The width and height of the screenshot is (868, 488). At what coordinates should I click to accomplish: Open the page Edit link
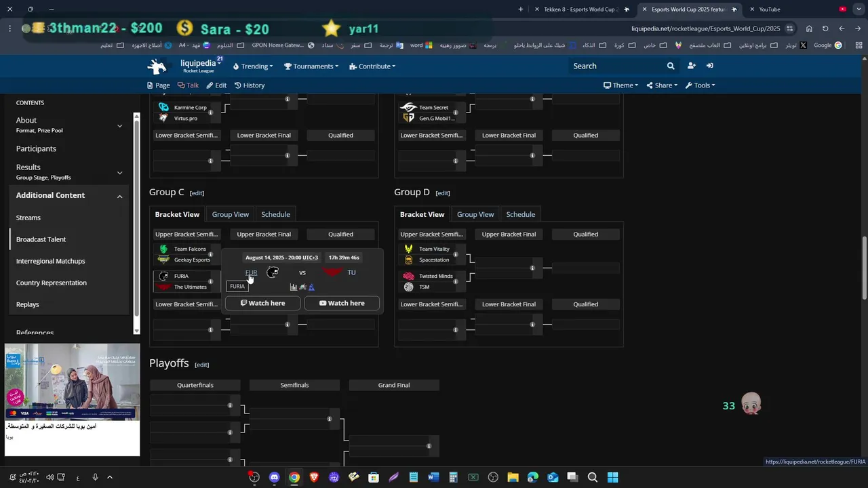(216, 85)
